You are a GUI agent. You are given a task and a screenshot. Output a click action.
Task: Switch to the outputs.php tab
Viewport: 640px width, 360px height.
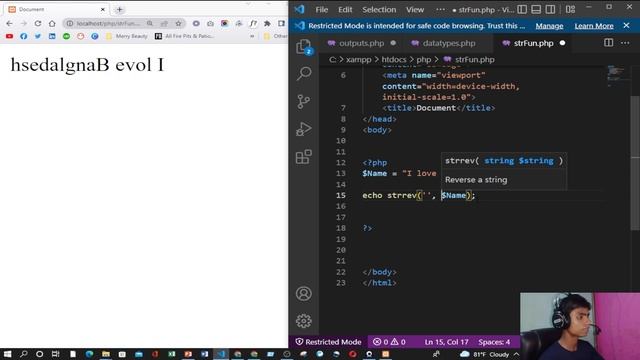(x=362, y=43)
